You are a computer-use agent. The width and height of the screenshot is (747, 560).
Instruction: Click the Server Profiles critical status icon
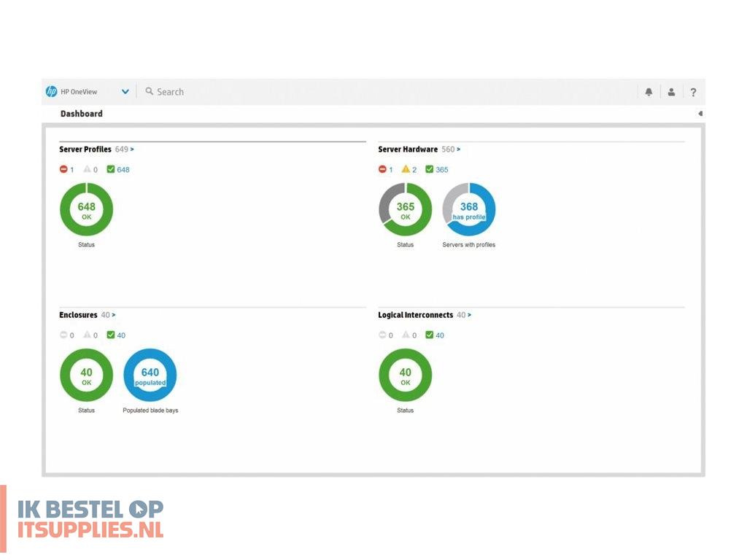[x=63, y=169]
